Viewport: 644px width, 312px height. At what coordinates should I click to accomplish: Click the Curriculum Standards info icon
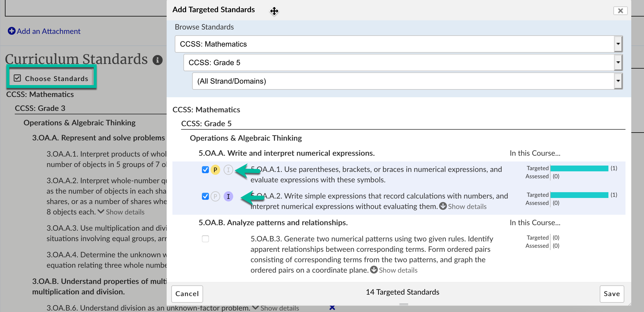coord(157,60)
